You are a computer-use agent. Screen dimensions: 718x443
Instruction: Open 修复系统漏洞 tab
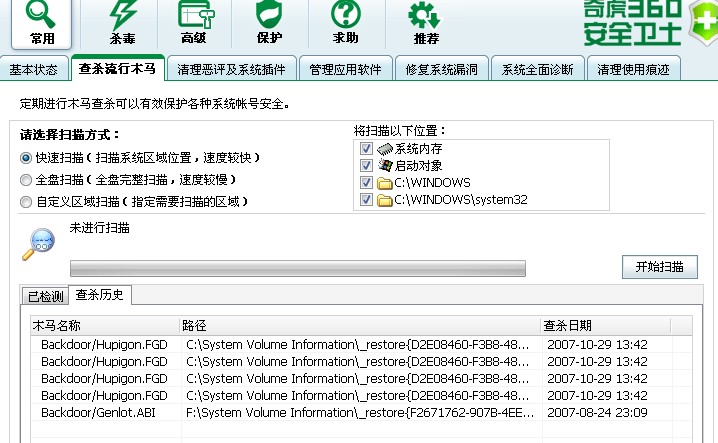tap(441, 69)
